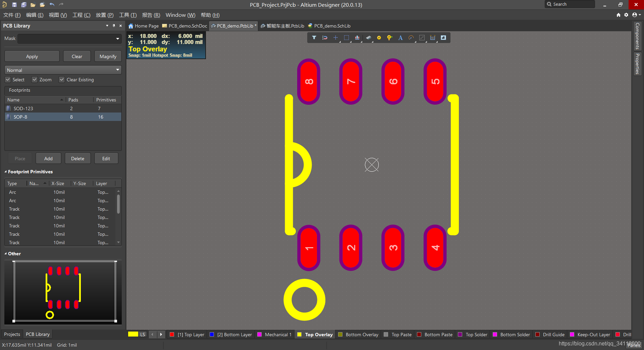Close the PCB Library panel
The height and width of the screenshot is (350, 644).
point(121,26)
